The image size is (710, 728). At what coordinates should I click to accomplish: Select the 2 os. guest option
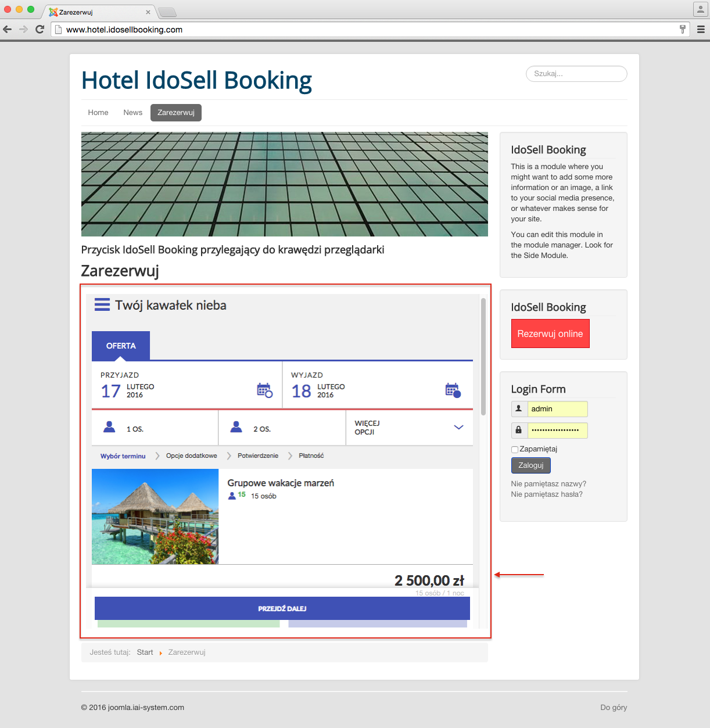coord(282,428)
